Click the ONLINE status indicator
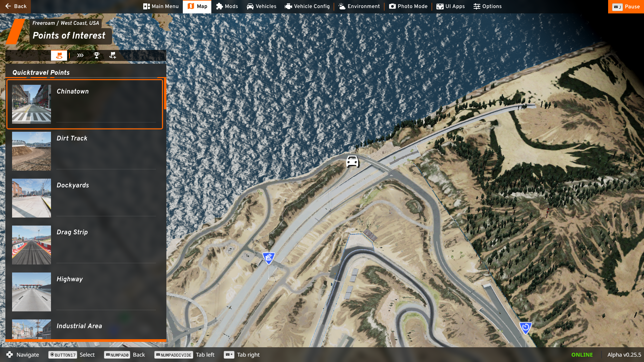The width and height of the screenshot is (644, 362). click(582, 355)
